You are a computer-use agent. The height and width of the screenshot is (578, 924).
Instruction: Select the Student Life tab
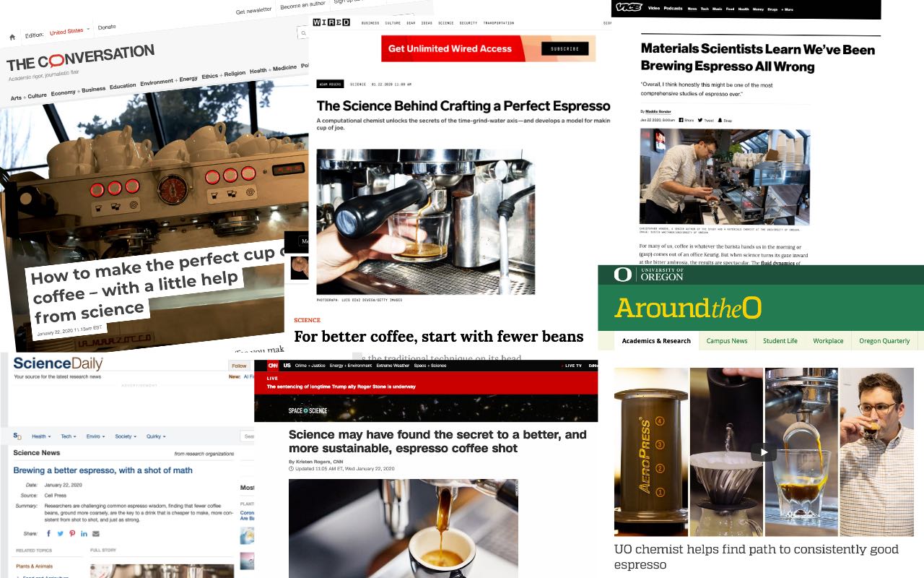(x=780, y=341)
